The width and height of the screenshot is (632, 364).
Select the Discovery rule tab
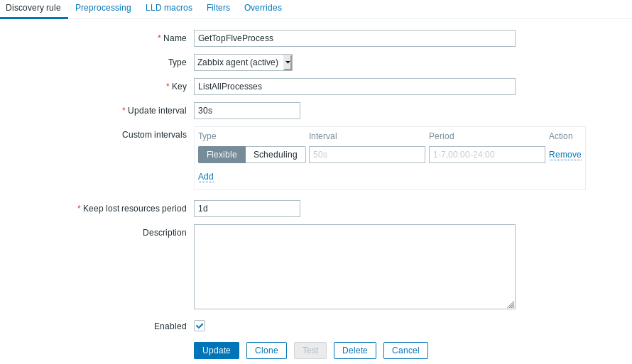point(33,8)
